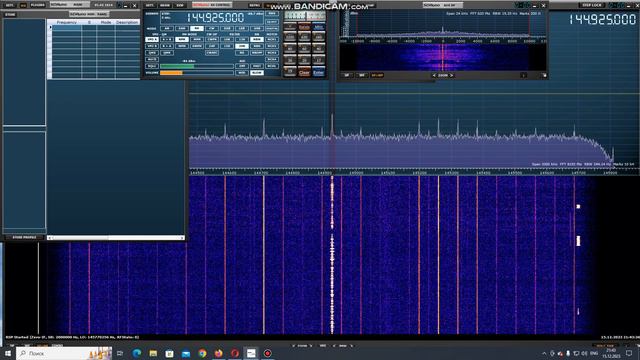
Task: Select the NFM FM mode
Action: (182, 40)
